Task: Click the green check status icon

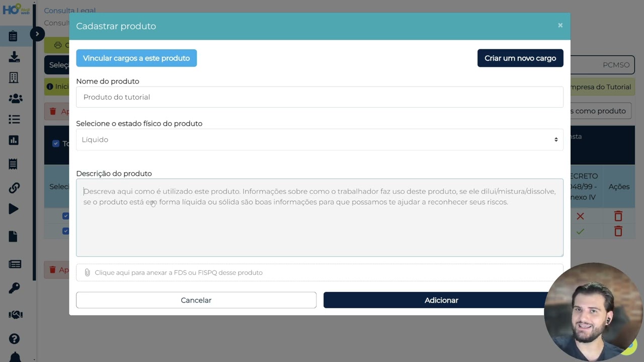Action: coord(580,231)
